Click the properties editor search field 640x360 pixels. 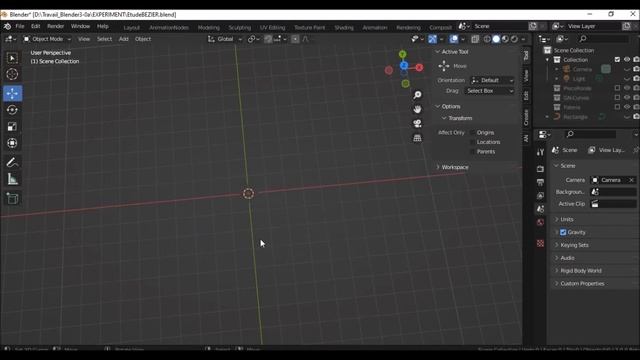(x=591, y=134)
